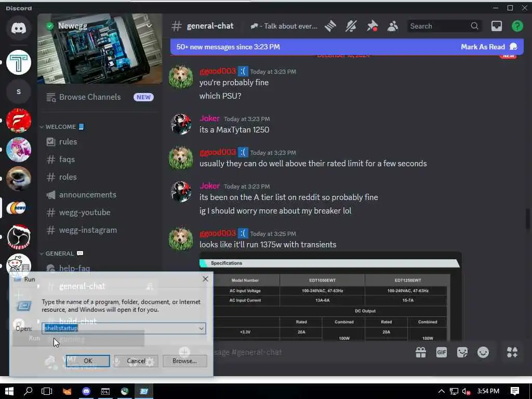Open the gift Nitro icon

tap(421, 352)
